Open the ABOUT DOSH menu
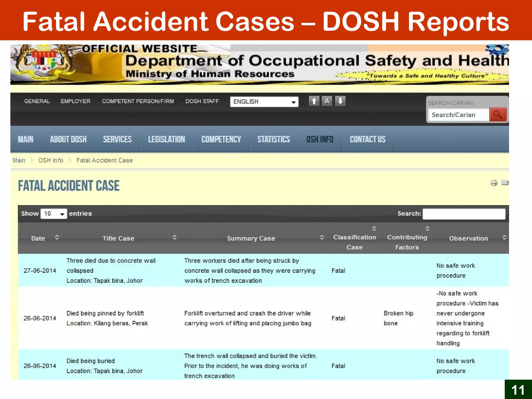The height and width of the screenshot is (399, 532). pyautogui.click(x=68, y=139)
